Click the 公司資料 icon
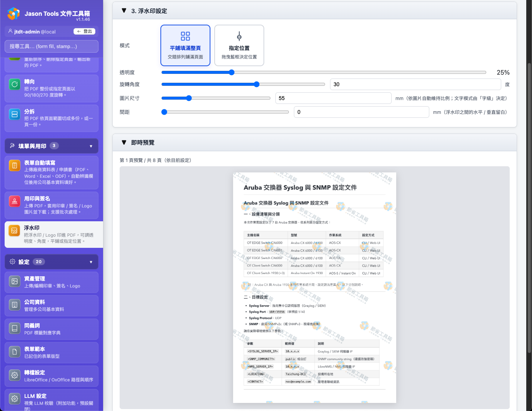This screenshot has width=532, height=411. click(x=15, y=305)
